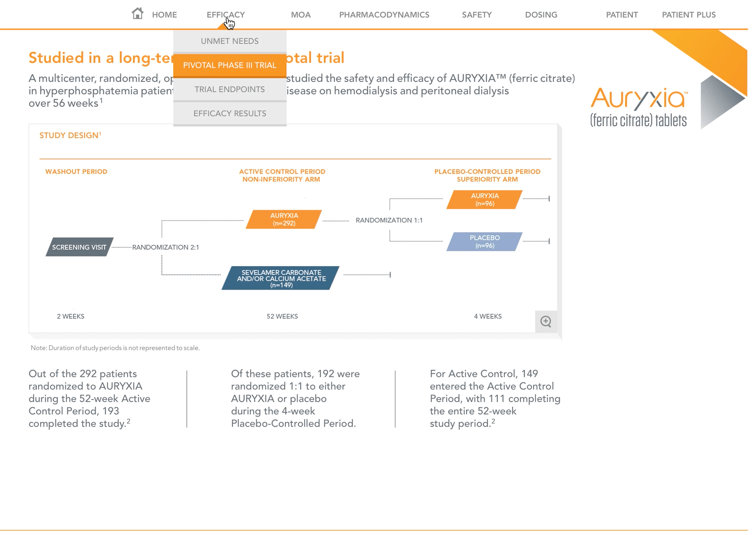
Task: Navigate to the SAFETY section
Action: (x=477, y=15)
